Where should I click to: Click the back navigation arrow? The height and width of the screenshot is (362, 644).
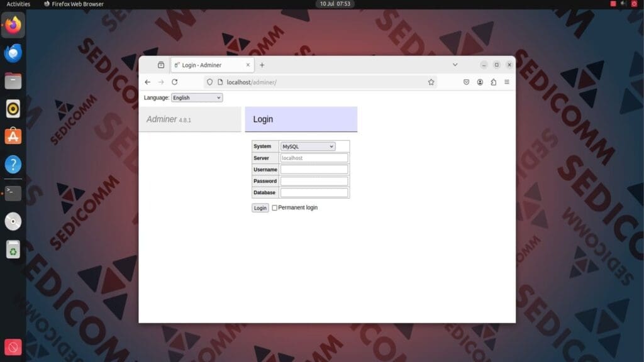(147, 82)
